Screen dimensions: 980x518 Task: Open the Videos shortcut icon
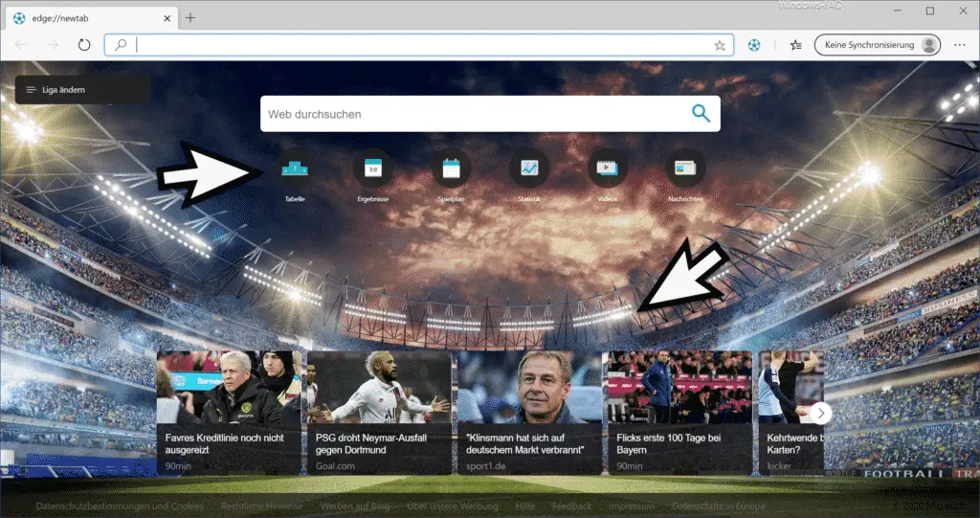click(607, 168)
